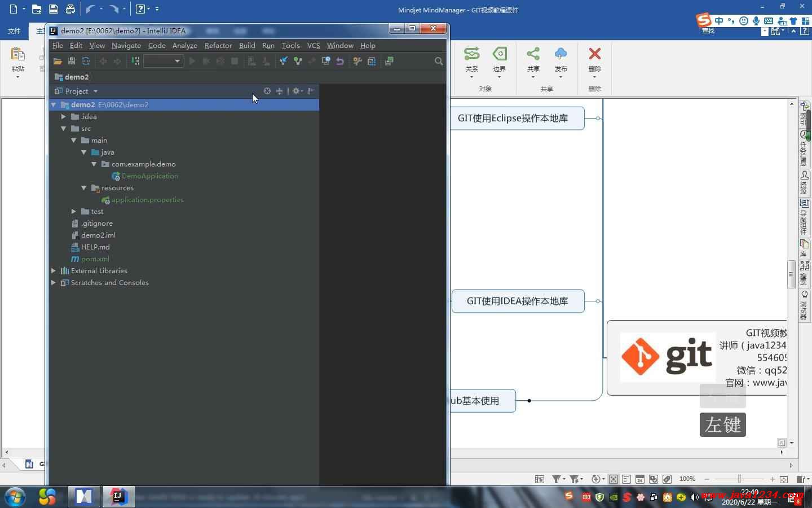The height and width of the screenshot is (508, 812).
Task: Collapse the demo2 project root node
Action: point(54,104)
